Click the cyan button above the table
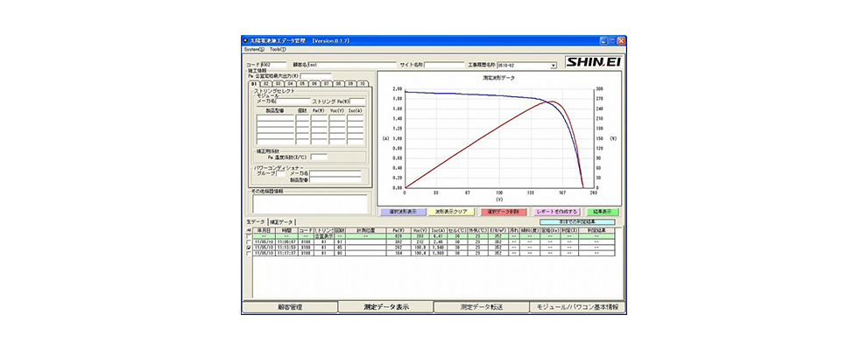Image resolution: width=868 pixels, height=350 pixels. click(x=577, y=221)
